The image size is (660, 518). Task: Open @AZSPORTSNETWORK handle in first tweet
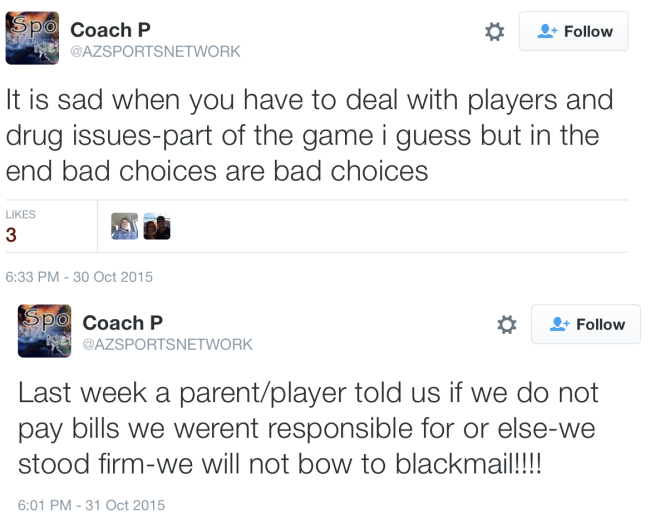coord(155,51)
